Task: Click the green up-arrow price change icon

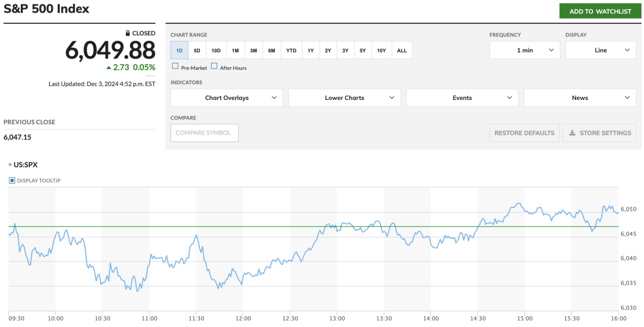Action: pos(109,67)
